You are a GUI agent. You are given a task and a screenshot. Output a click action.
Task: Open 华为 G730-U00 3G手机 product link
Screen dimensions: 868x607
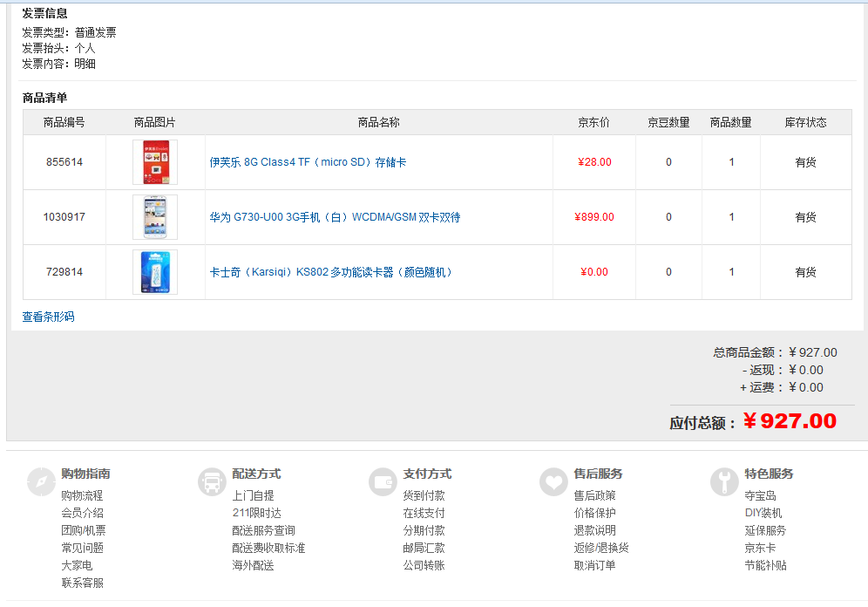click(335, 217)
